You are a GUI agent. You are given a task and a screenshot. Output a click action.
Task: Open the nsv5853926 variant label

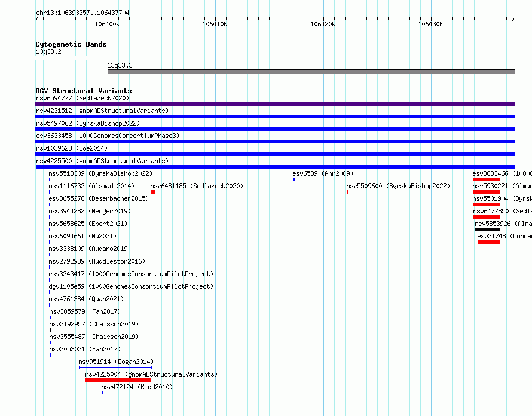click(x=503, y=224)
